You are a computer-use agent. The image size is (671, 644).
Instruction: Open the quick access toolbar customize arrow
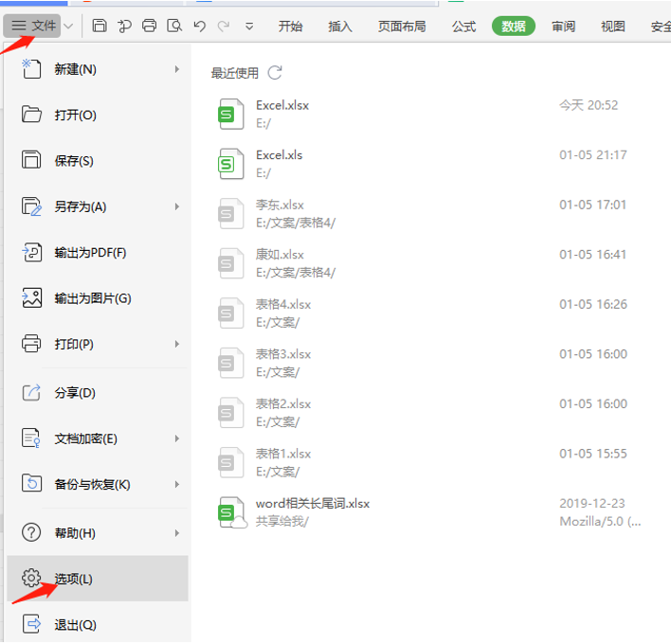[x=249, y=27]
